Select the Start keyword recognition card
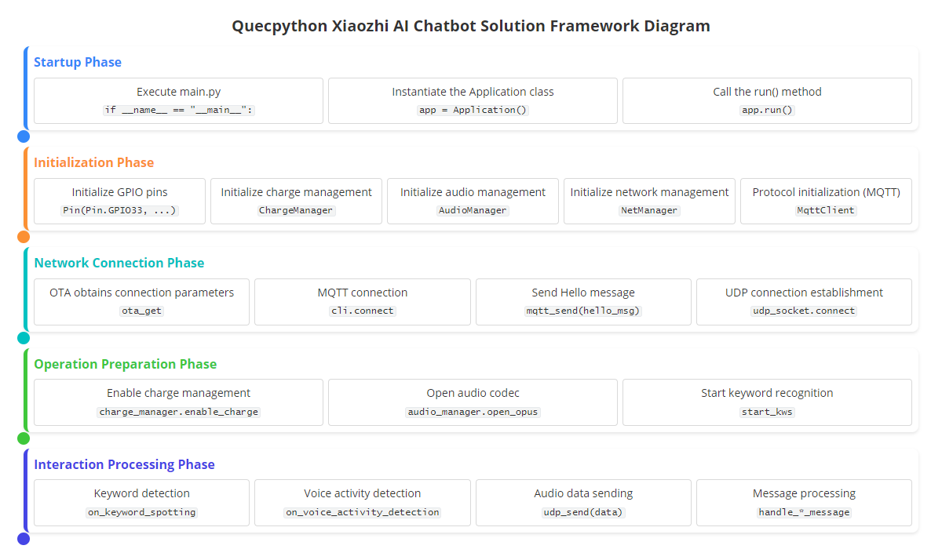This screenshot has height=560, width=942. [x=767, y=402]
